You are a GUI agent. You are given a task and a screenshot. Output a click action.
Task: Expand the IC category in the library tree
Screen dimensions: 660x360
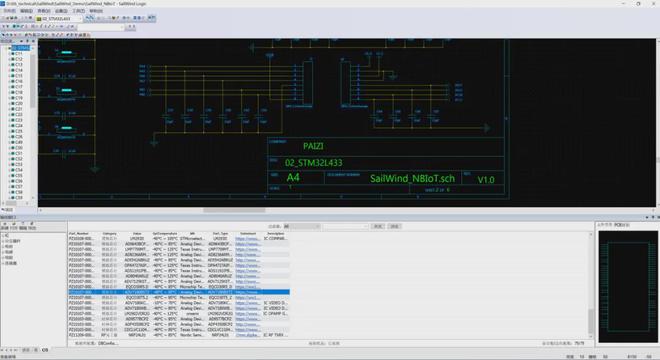click(3, 236)
